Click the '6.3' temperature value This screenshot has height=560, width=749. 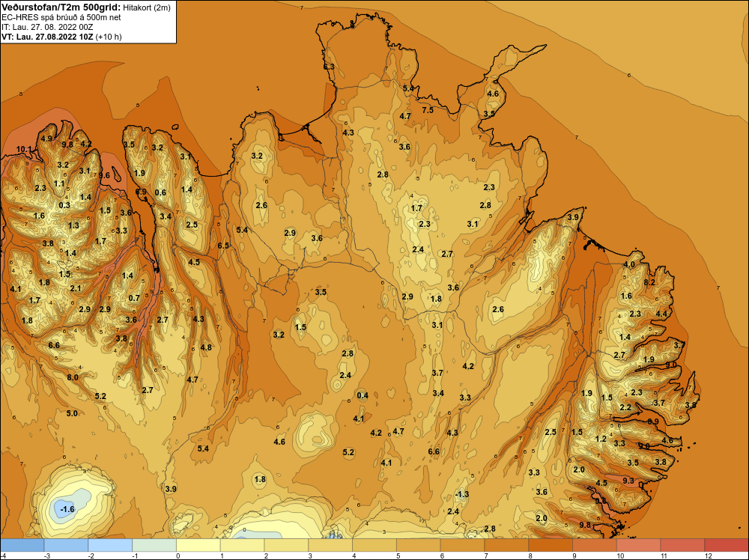pos(329,67)
